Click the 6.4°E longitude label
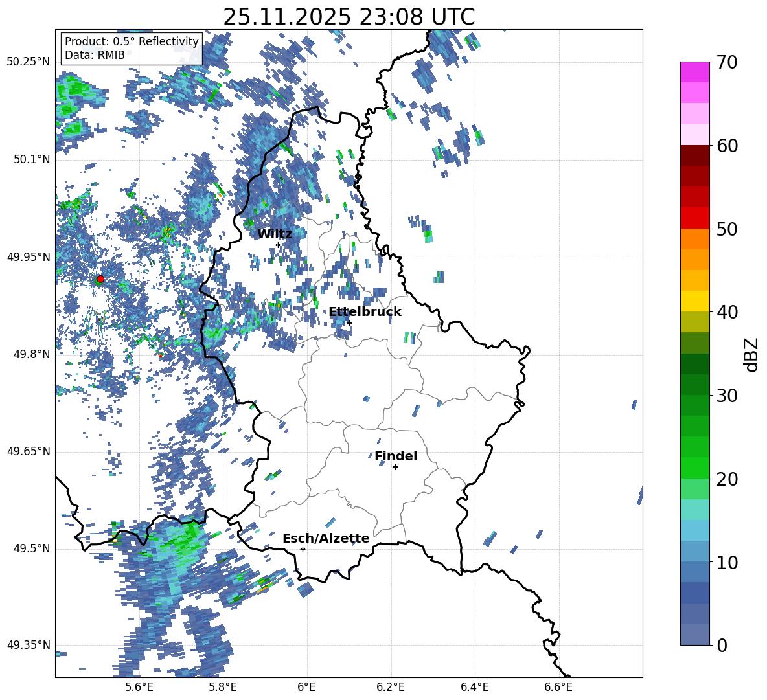 (x=474, y=687)
